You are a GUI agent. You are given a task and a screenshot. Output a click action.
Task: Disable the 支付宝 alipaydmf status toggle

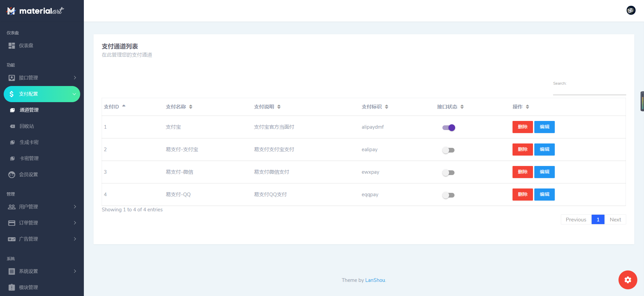click(x=448, y=128)
